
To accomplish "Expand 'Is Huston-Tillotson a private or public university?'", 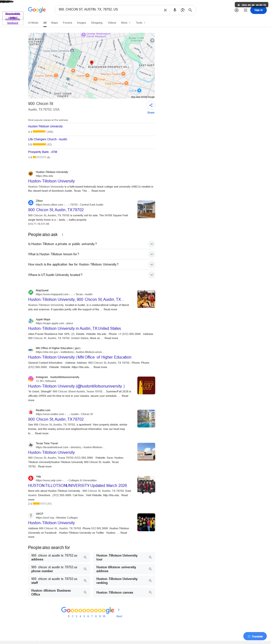I will (92, 244).
